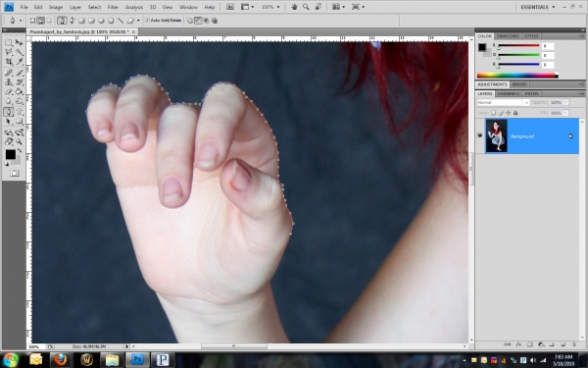Open Windows Start menu
Image resolution: width=588 pixels, height=368 pixels.
click(x=11, y=360)
